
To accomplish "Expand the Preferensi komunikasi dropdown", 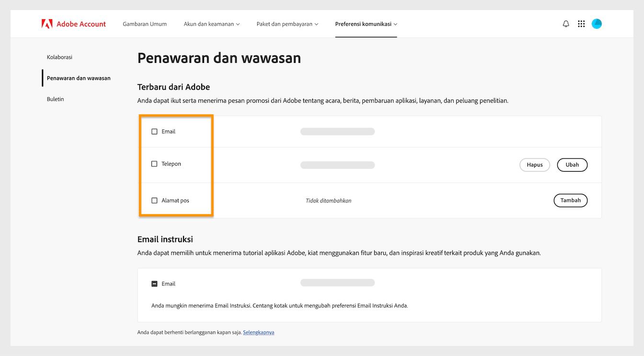I will [x=366, y=23].
